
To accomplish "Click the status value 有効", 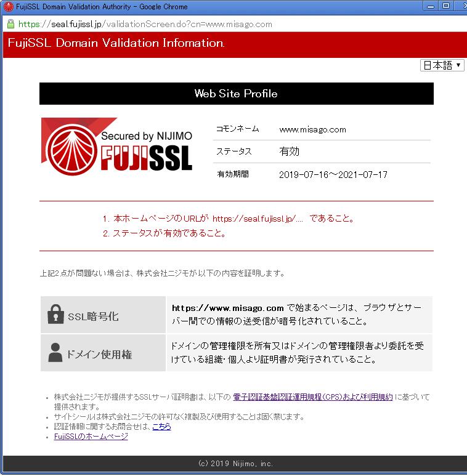I will coord(289,151).
